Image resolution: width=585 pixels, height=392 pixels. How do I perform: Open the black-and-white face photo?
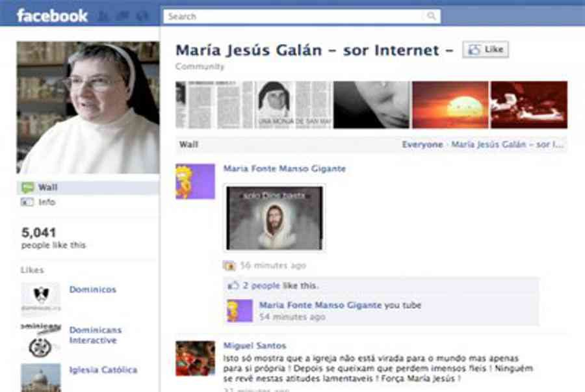coord(372,105)
